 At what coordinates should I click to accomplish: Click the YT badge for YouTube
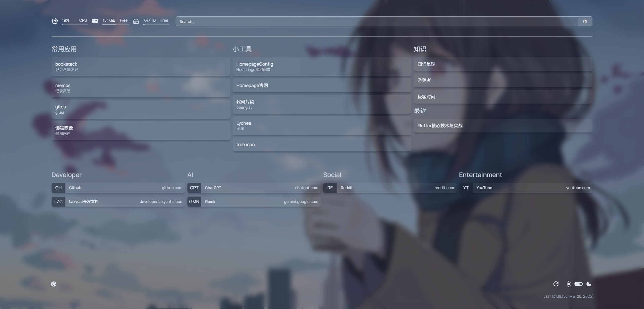coord(466,188)
